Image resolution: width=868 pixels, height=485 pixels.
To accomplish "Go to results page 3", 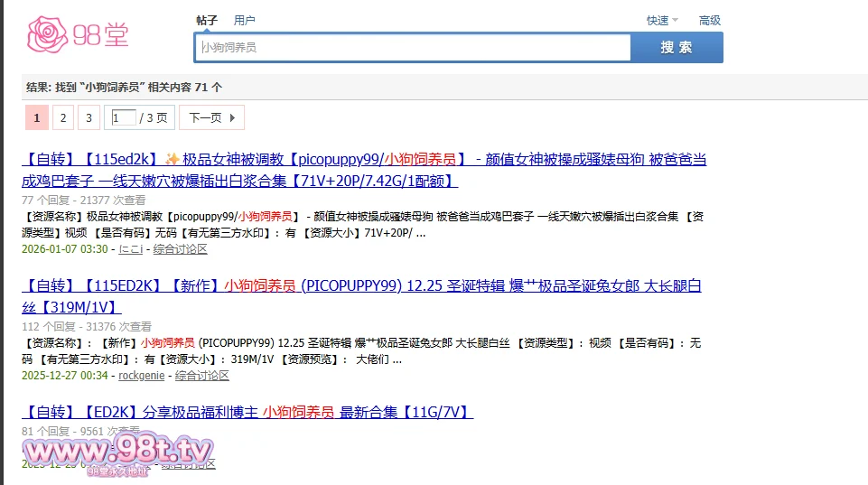I will click(89, 117).
